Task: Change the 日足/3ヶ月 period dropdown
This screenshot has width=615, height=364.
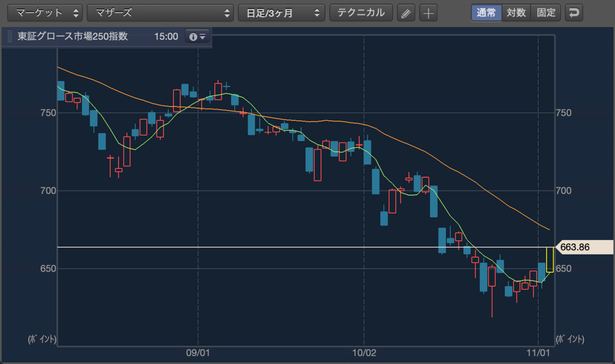Action: [281, 13]
